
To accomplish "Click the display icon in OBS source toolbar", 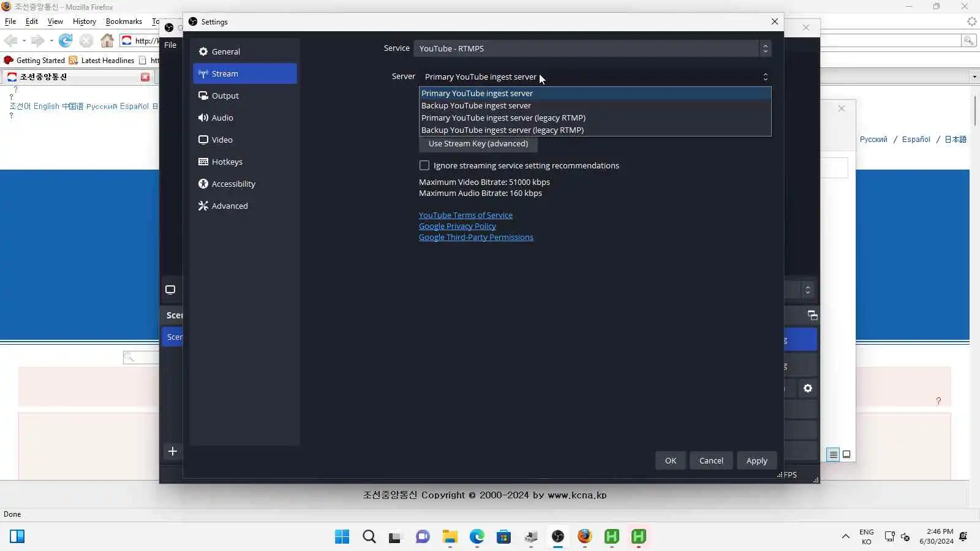I will [170, 290].
